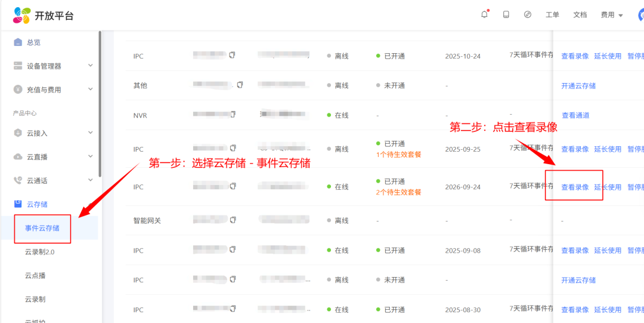Click the 云存储 menu label

click(x=37, y=204)
